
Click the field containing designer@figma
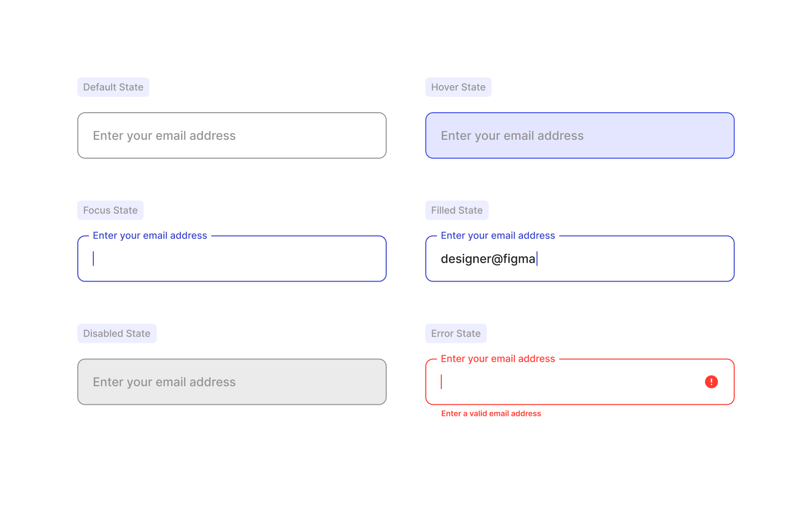coord(580,259)
